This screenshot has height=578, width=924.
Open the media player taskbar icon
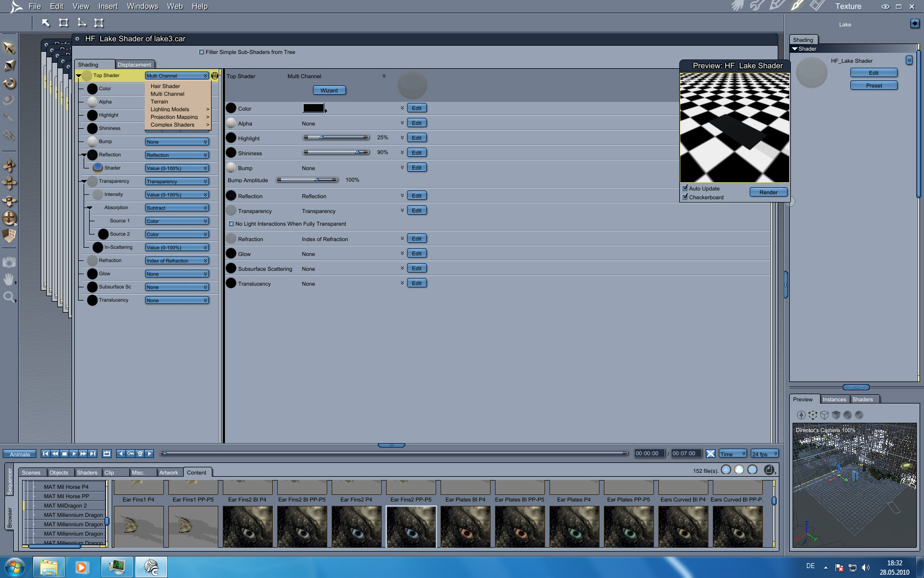pyautogui.click(x=82, y=567)
